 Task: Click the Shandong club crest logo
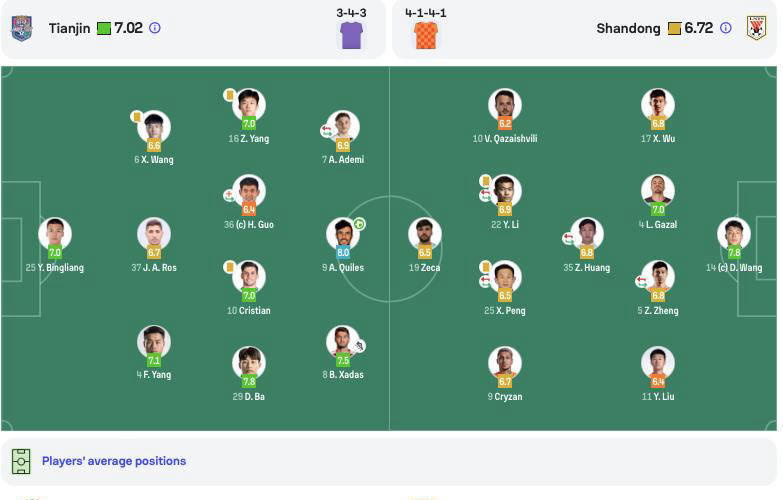[x=757, y=28]
